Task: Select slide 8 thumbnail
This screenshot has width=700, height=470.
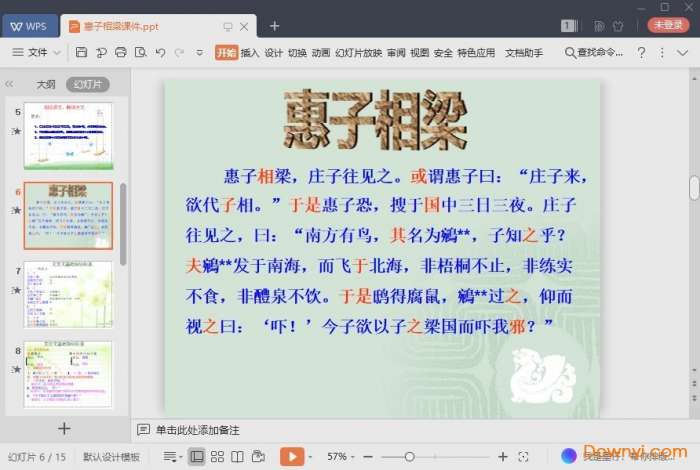Action: pyautogui.click(x=68, y=374)
